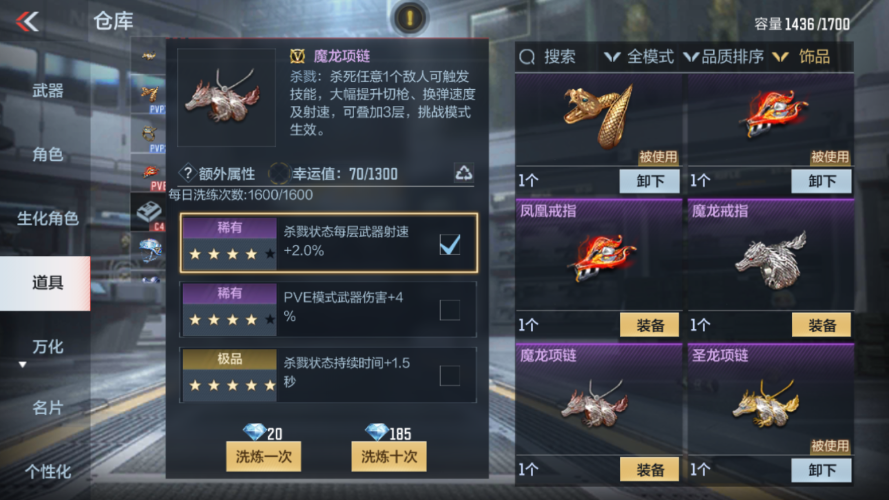Click the 洗炼一次 button

(264, 456)
